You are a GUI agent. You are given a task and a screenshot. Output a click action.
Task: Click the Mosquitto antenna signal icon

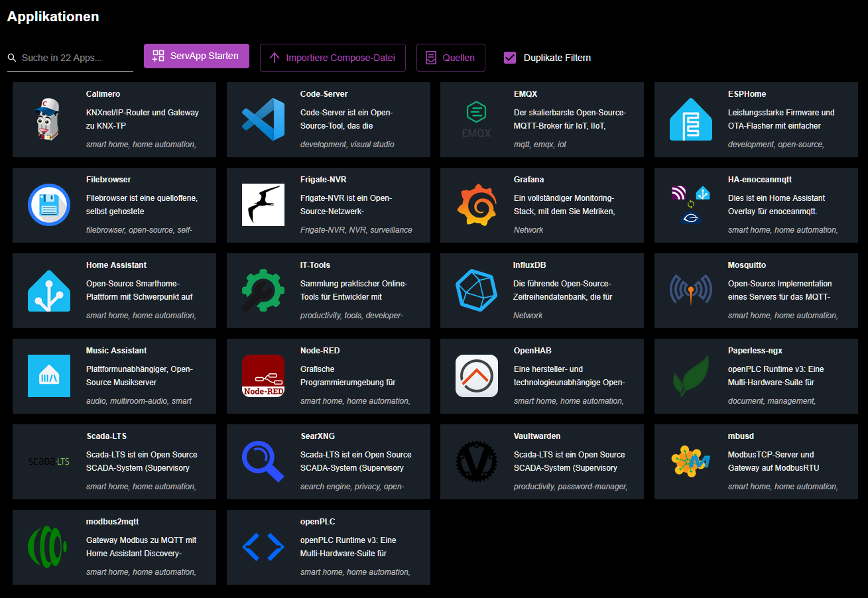691,290
